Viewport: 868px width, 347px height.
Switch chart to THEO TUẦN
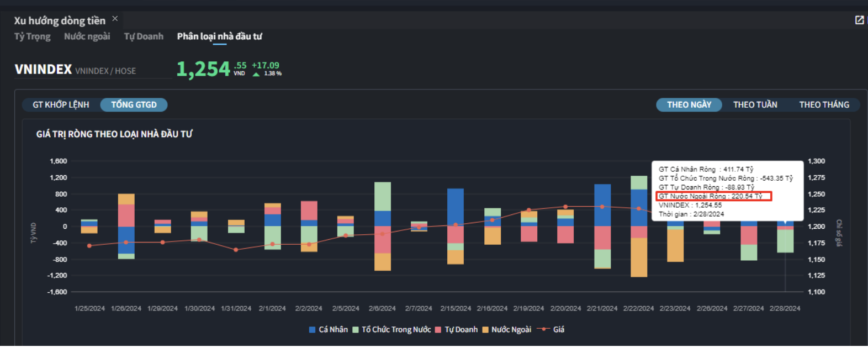(755, 104)
